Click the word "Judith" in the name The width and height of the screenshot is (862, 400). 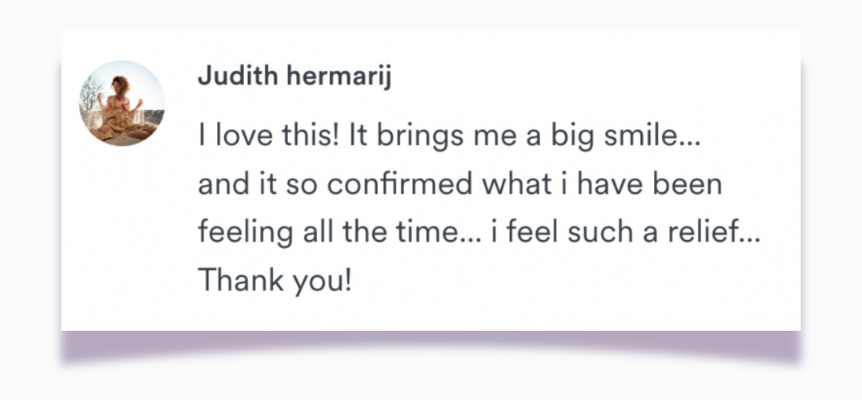pos(232,78)
